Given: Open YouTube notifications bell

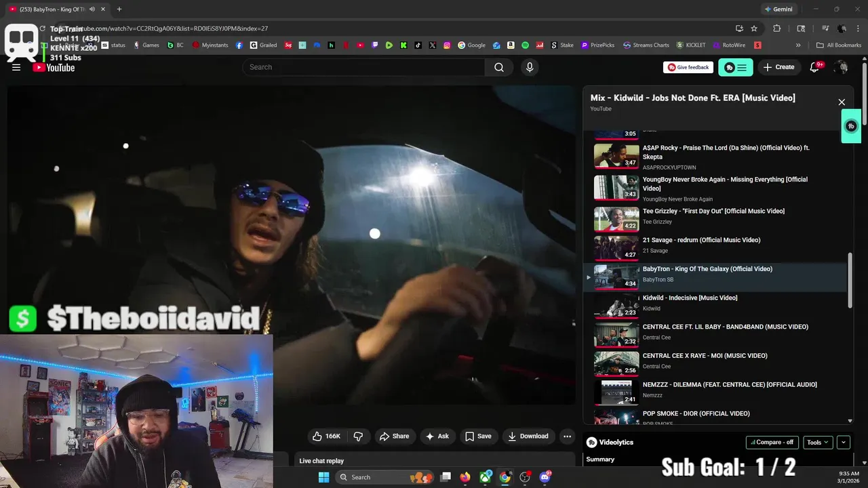Looking at the screenshot, I should (x=814, y=67).
